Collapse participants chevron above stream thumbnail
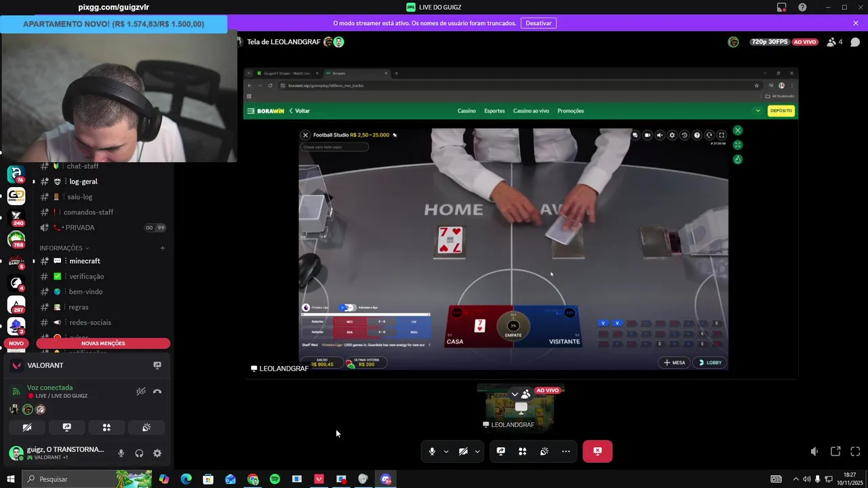Viewport: 868px width, 488px height. click(x=515, y=394)
